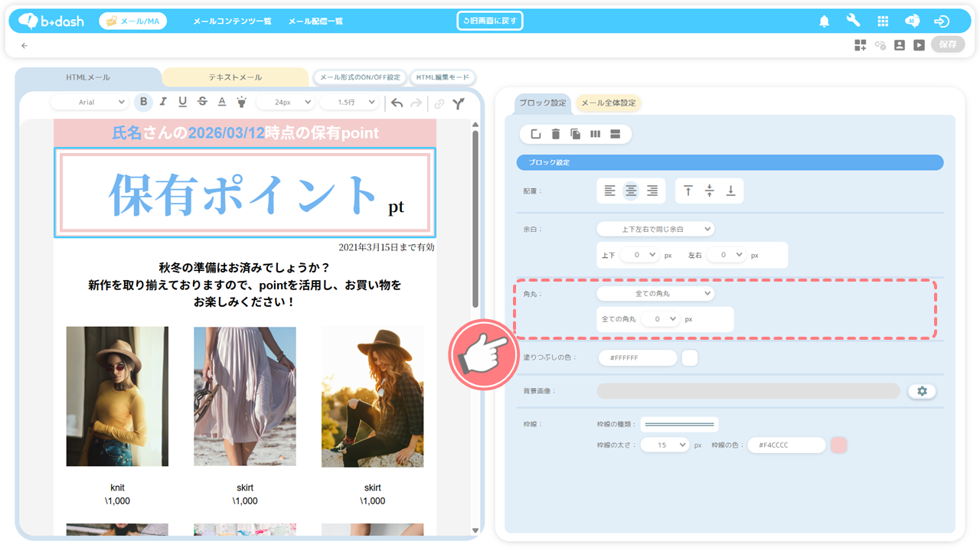Click the fill color #FFFFFF input field
The width and height of the screenshot is (980, 551).
[637, 358]
